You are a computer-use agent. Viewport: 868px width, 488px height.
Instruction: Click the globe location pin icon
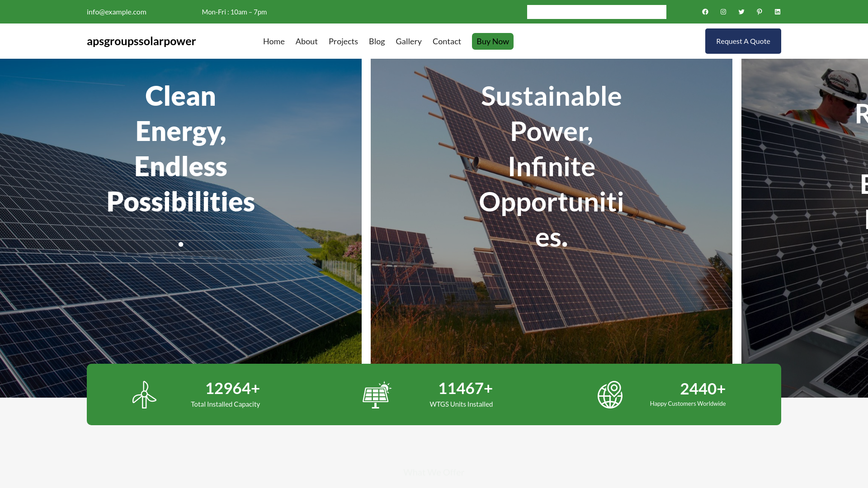(x=610, y=394)
